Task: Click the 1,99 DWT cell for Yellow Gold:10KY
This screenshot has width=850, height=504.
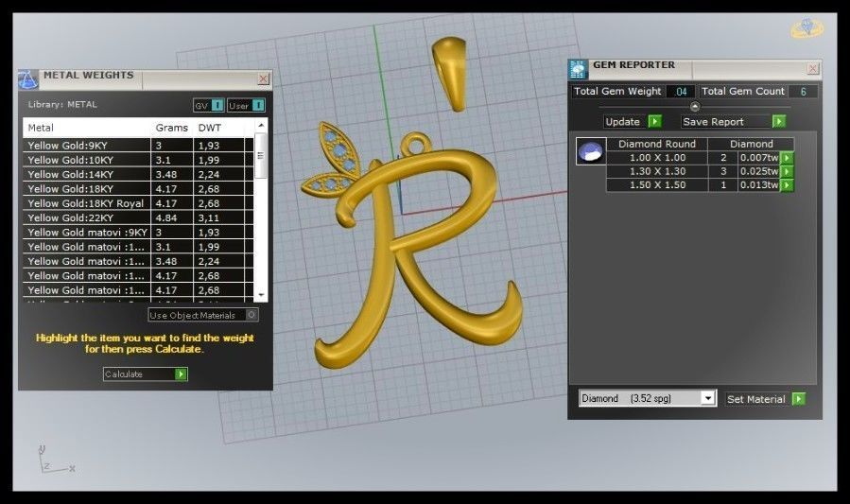Action: point(218,160)
